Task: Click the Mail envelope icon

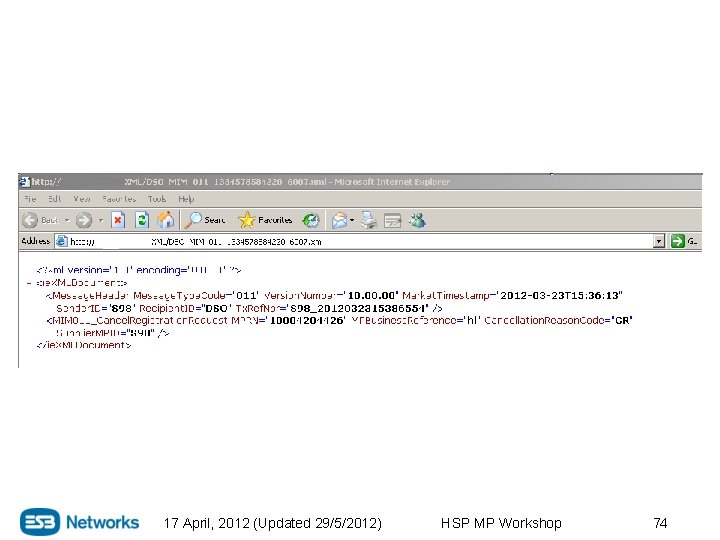Action: pos(339,220)
